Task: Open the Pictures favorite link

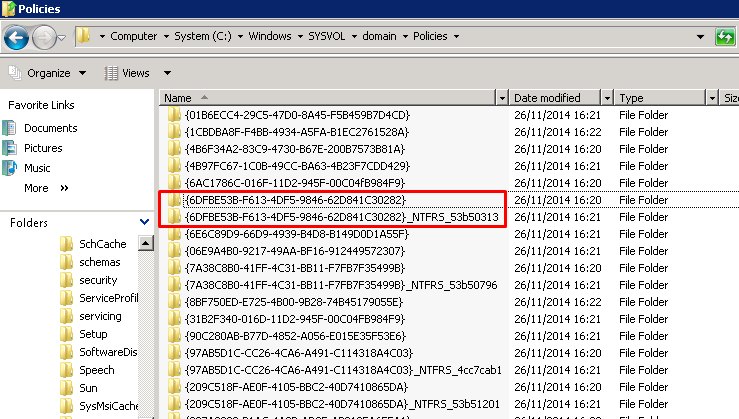Action: tap(45, 148)
